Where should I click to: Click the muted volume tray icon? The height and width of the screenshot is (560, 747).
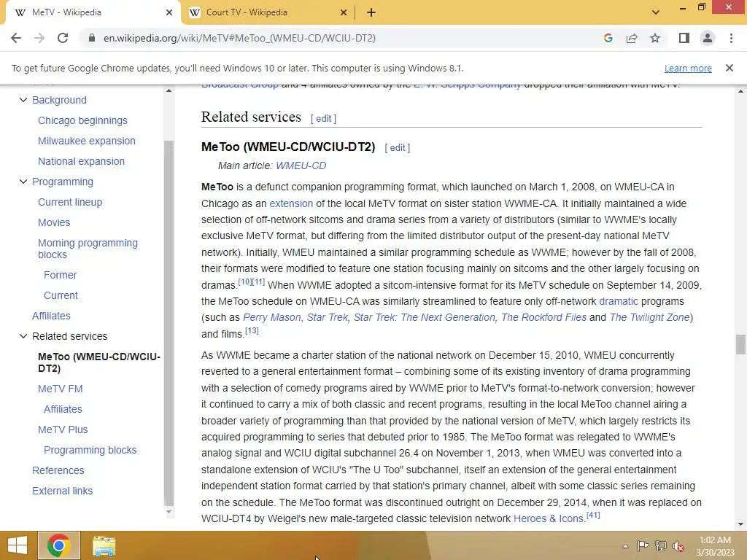tap(678, 546)
